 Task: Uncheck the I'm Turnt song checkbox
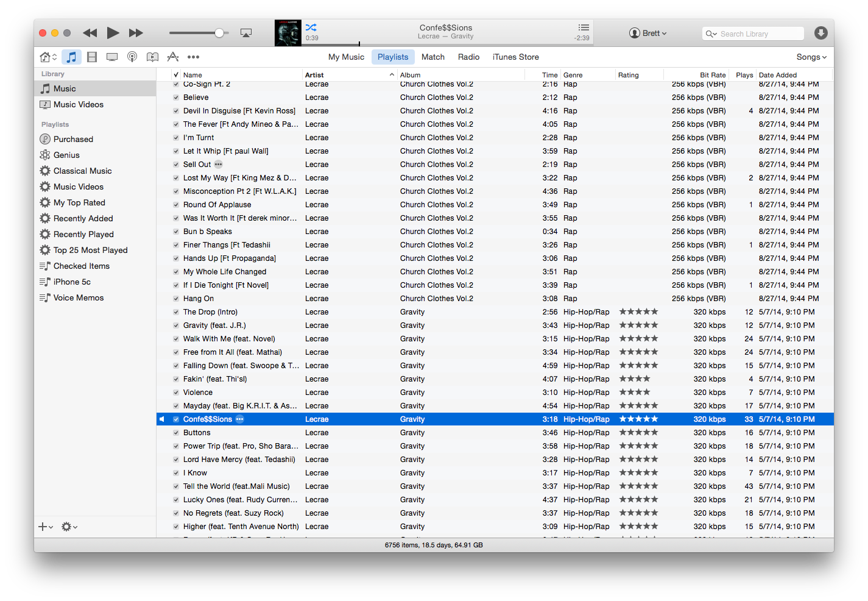pos(176,138)
